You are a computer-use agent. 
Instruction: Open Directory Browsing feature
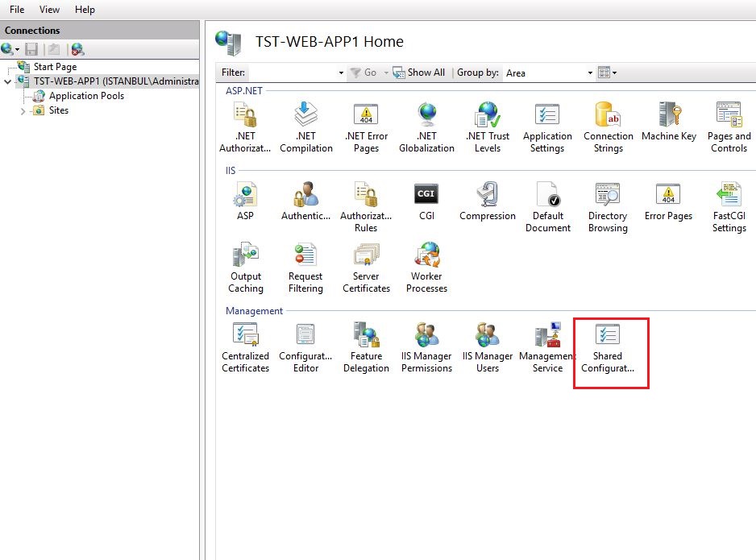click(608, 207)
